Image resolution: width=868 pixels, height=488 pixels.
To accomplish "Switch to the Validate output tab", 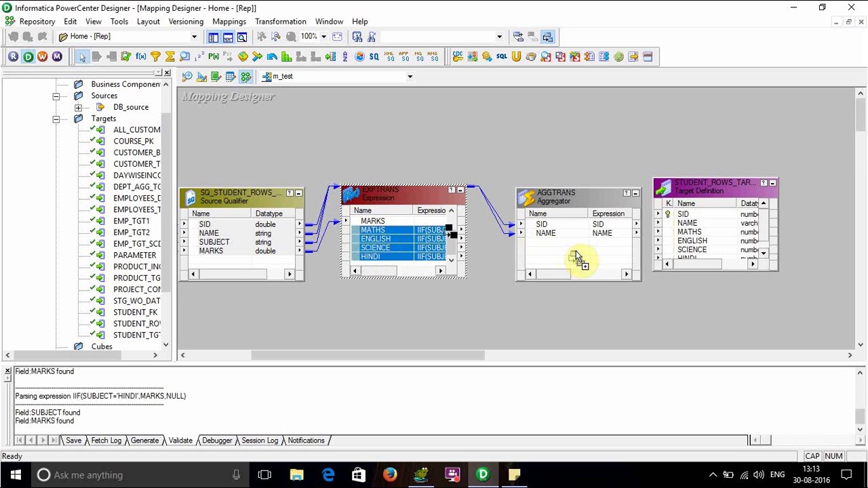I will [180, 441].
